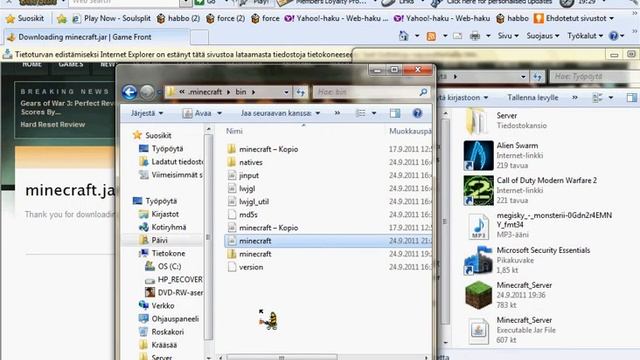Viewport: 640px width, 360px height.
Task: Change view icon in bin window toolbar
Action: tap(361, 113)
